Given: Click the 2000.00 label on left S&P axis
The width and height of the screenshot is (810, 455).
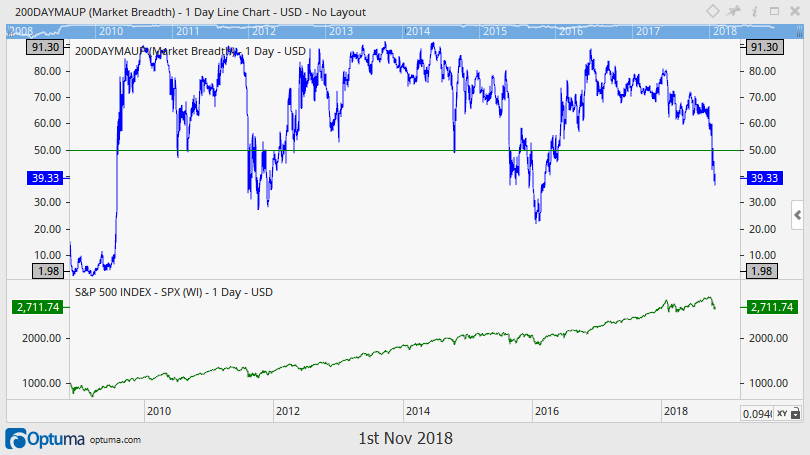Looking at the screenshot, I should tap(41, 338).
